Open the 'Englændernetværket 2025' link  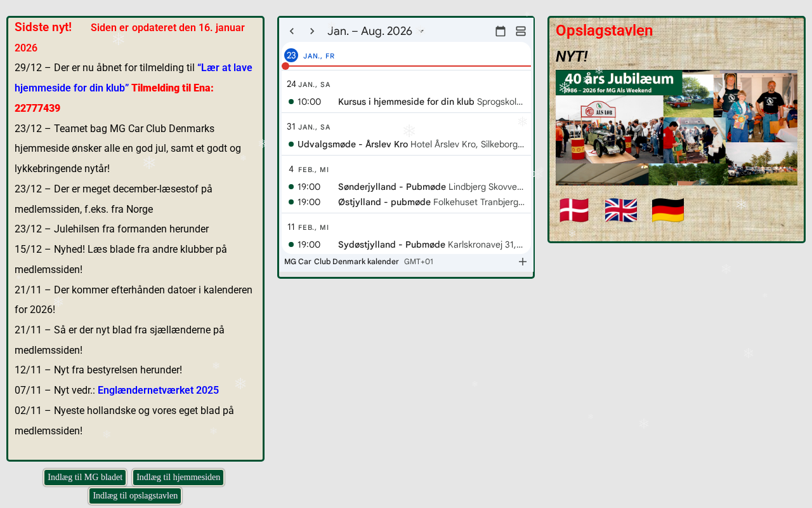[x=158, y=391]
